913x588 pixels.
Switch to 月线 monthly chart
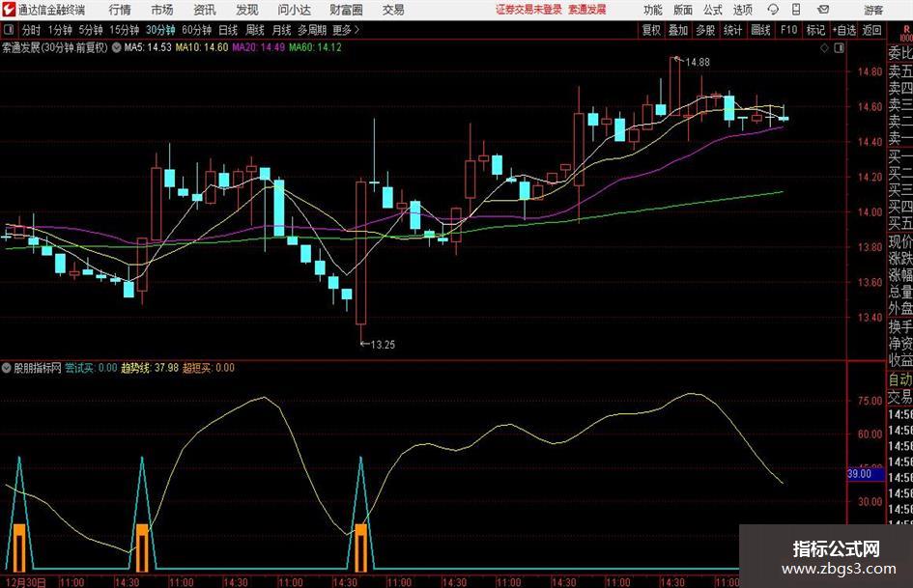point(282,30)
